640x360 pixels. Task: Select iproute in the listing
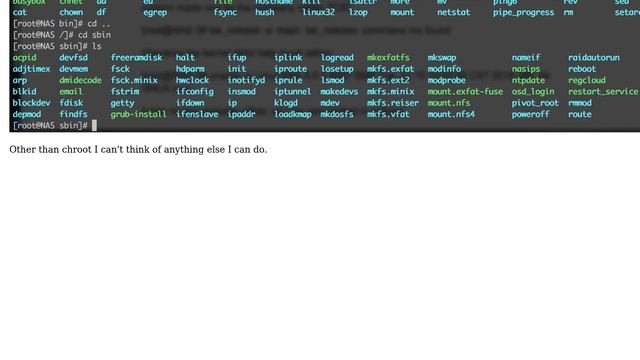[290, 69]
